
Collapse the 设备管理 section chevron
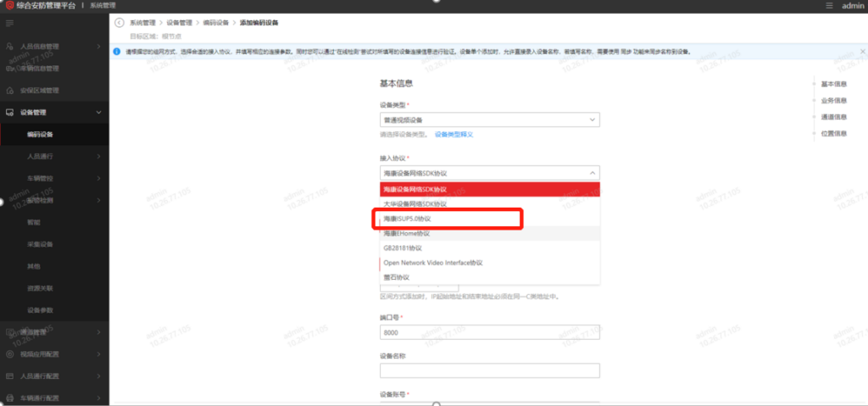[x=99, y=113]
